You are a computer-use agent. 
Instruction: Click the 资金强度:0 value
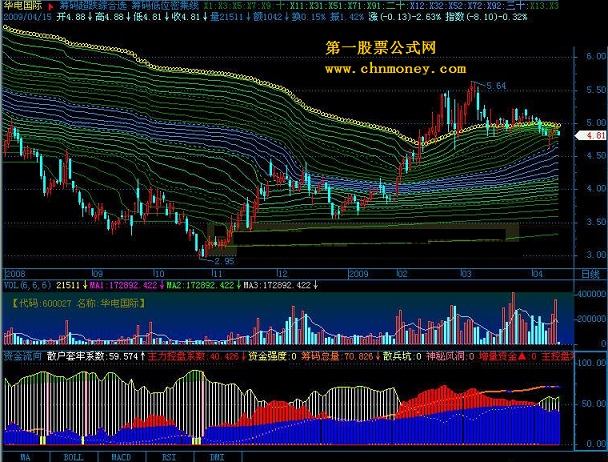(272, 356)
